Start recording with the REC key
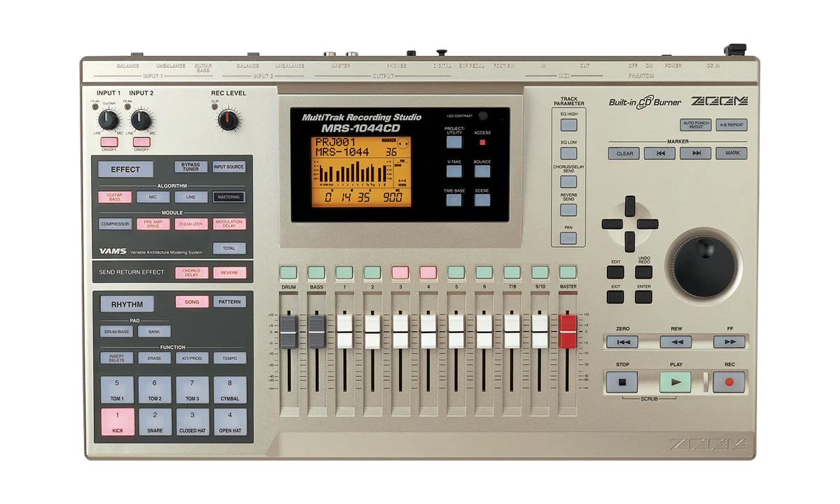Screen dimensions: 840x504 (729, 382)
